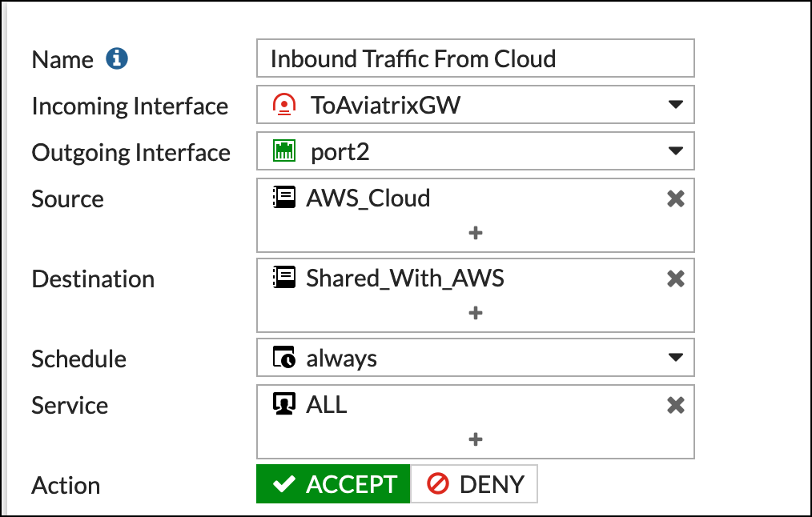Click the info icon next to Name
812x517 pixels.
pyautogui.click(x=118, y=58)
